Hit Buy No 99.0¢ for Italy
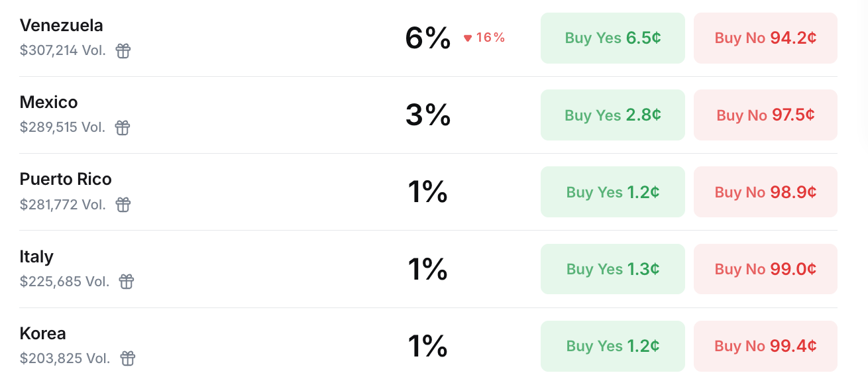Viewport: 868px width, 383px height. pyautogui.click(x=765, y=269)
